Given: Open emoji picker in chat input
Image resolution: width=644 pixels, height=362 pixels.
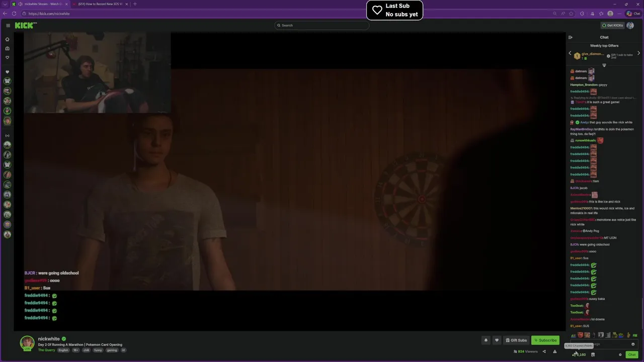Looking at the screenshot, I should point(633,344).
